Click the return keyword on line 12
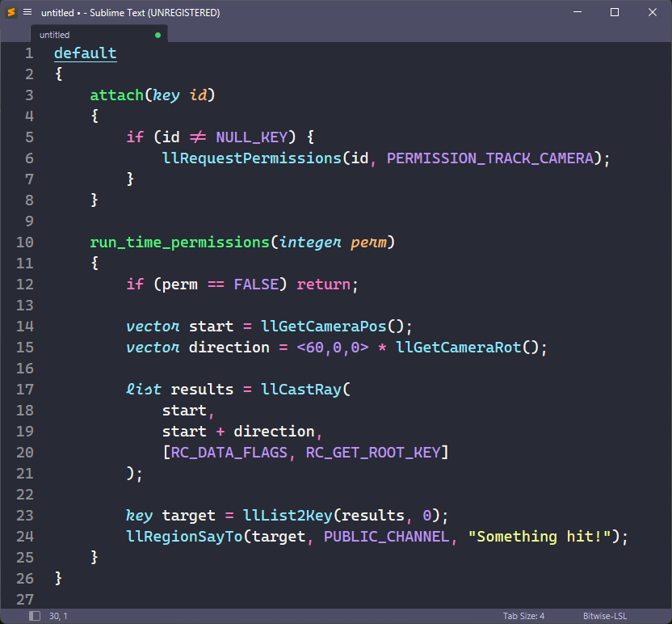This screenshot has height=624, width=672. click(324, 285)
